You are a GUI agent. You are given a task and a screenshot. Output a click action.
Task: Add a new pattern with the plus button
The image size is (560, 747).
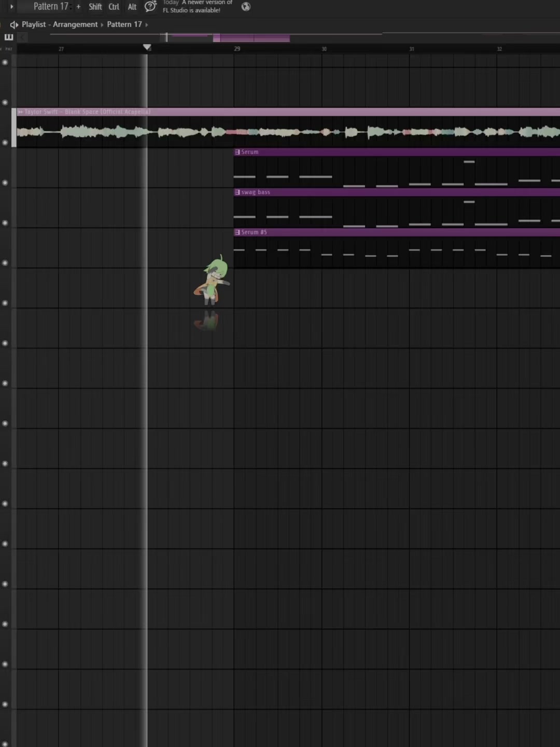coord(78,7)
